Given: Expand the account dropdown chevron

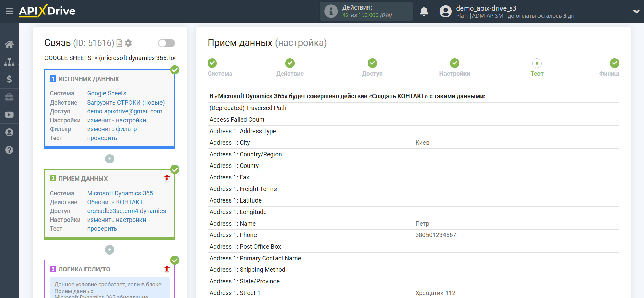Looking at the screenshot, I should [x=636, y=11].
